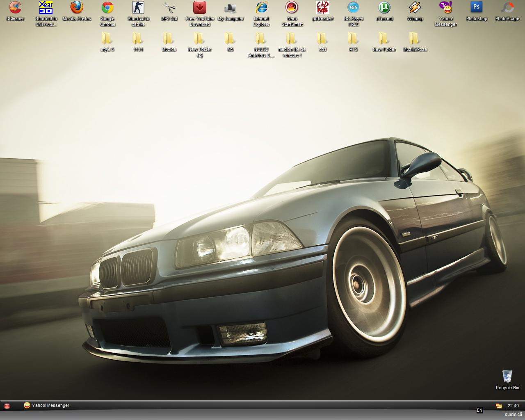The width and height of the screenshot is (525, 420).
Task: Select the NOD32 Antivirus folder
Action: click(x=261, y=39)
